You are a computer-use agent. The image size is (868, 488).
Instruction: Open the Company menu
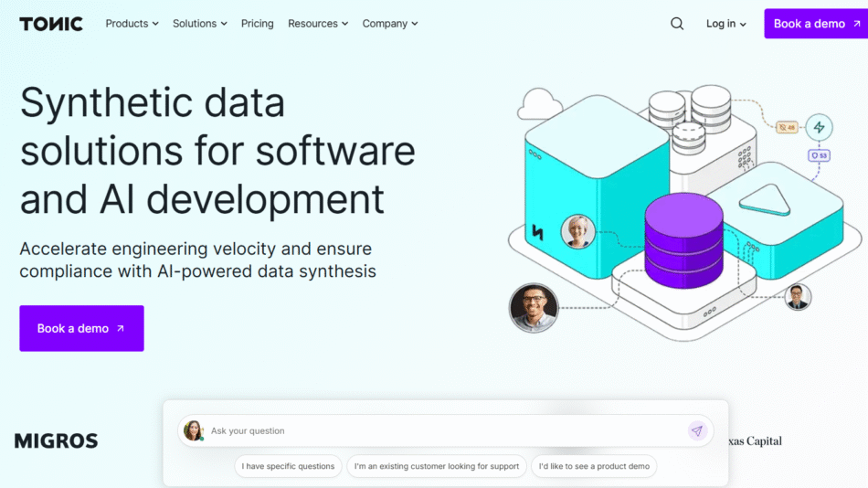pos(389,24)
